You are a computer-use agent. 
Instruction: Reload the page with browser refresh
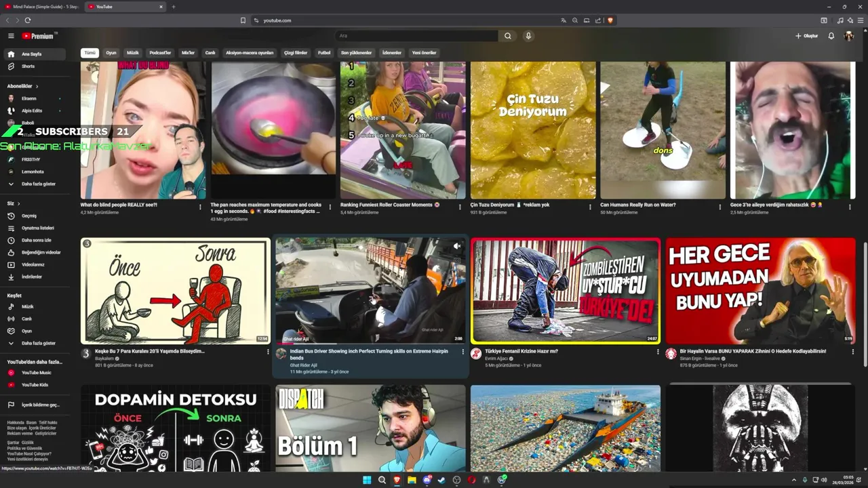point(28,20)
